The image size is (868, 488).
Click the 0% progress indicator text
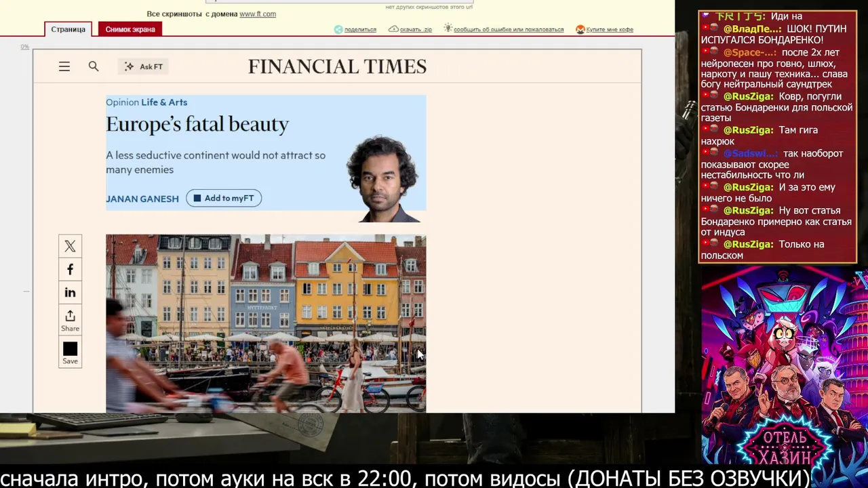point(25,47)
